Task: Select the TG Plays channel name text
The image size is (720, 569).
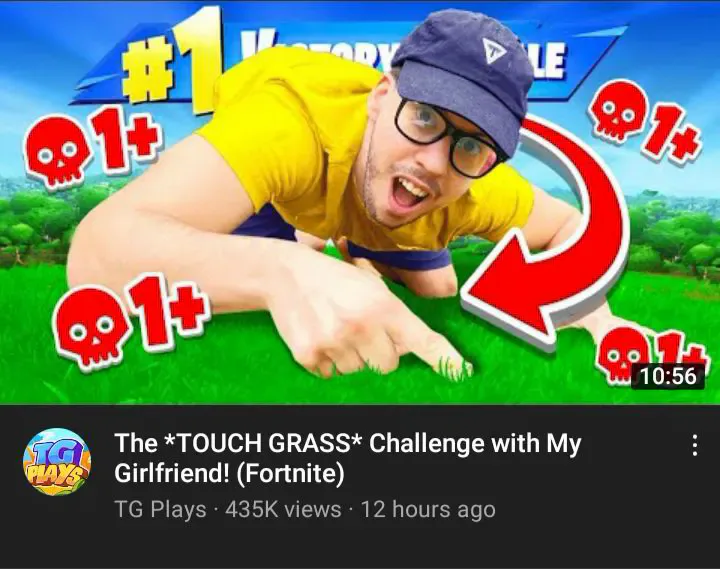Action: coord(160,510)
